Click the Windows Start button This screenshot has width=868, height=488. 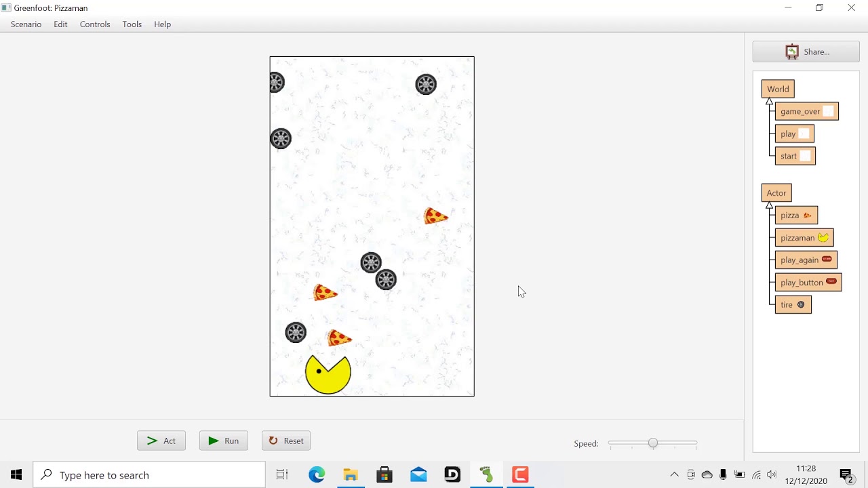pyautogui.click(x=16, y=475)
